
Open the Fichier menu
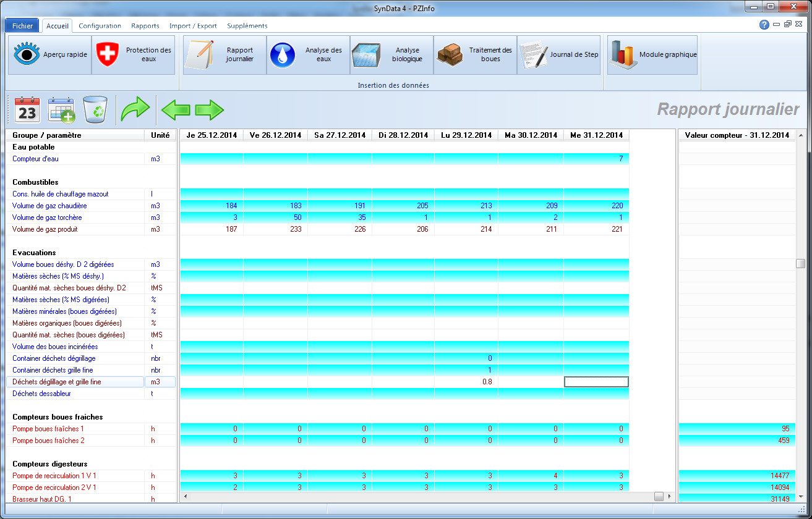22,26
